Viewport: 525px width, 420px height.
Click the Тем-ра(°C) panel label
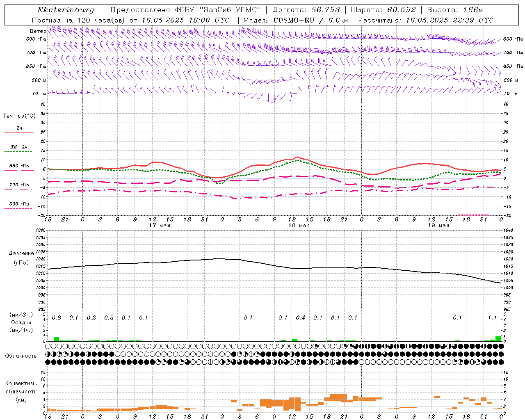pos(19,116)
